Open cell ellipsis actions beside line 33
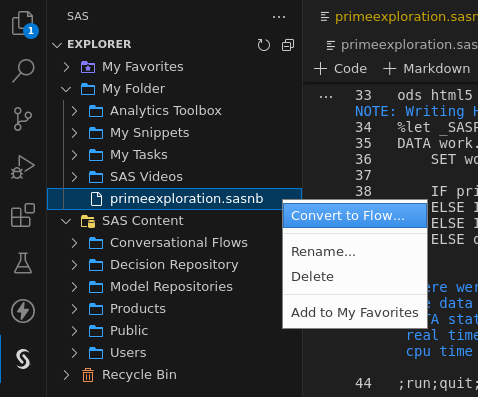The image size is (478, 397). 326,97
